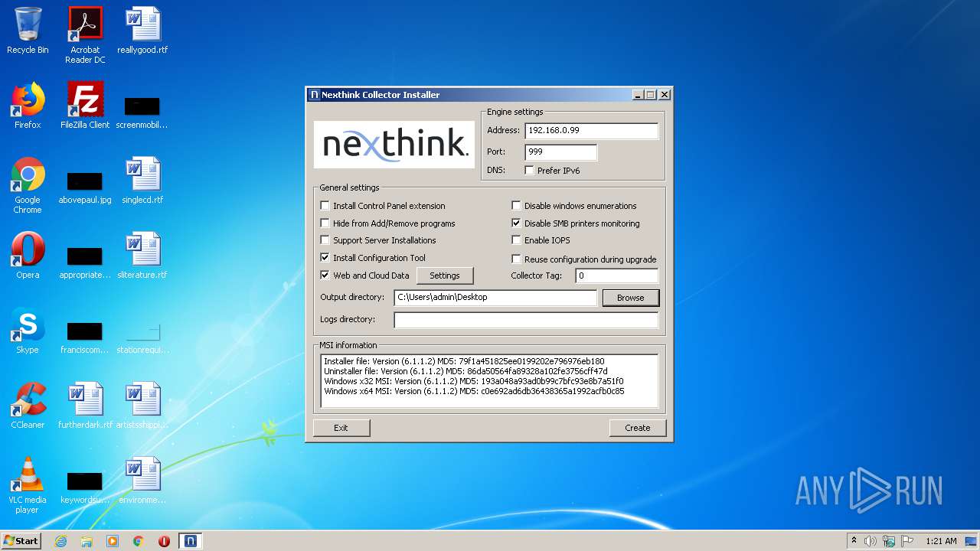Select the Installer file version line
This screenshot has width=980, height=551.
point(464,361)
